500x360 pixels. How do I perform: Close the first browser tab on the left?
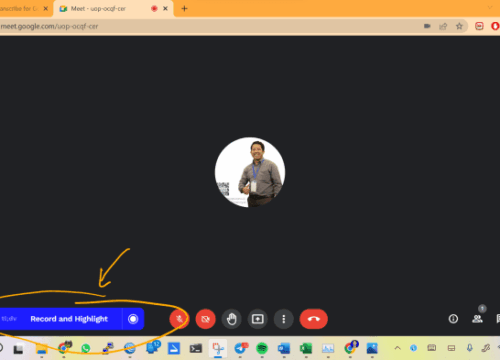click(46, 9)
